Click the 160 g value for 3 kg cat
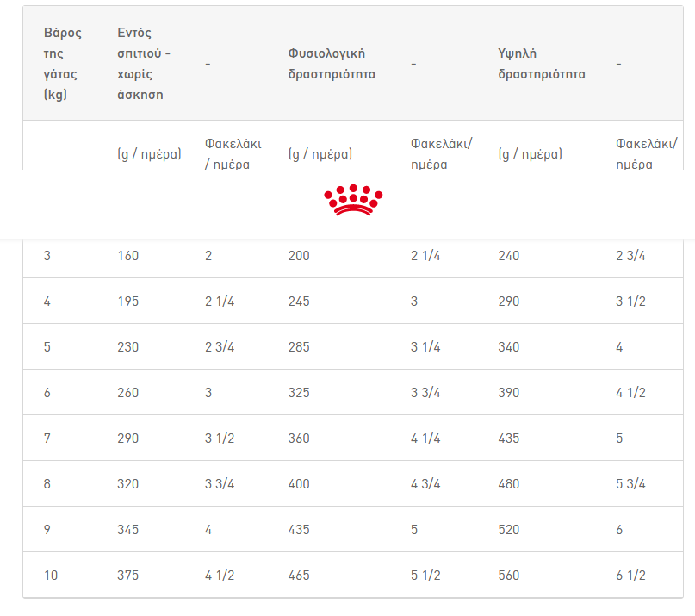The height and width of the screenshot is (616, 695). coord(127,256)
